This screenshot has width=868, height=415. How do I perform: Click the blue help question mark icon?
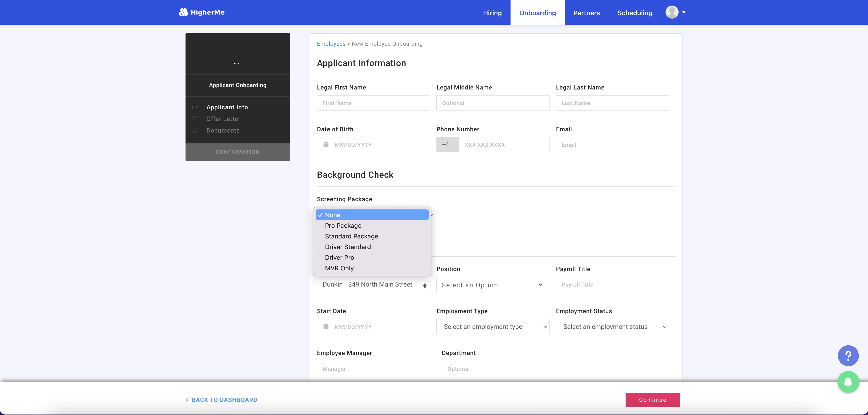[x=848, y=356]
